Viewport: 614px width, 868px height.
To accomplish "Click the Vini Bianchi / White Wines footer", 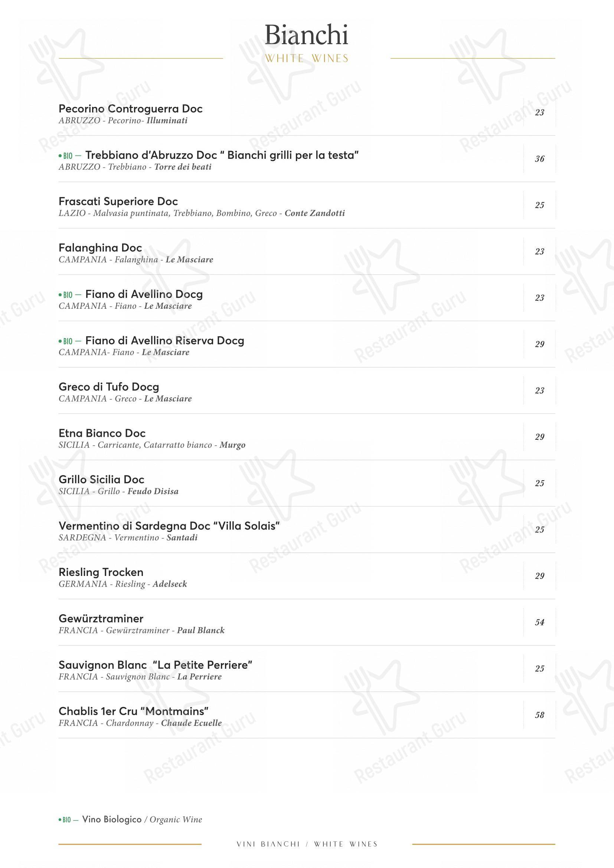I will [307, 844].
